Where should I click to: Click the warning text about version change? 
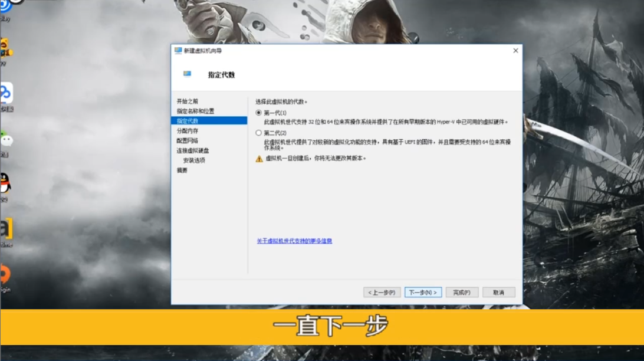[x=316, y=158]
